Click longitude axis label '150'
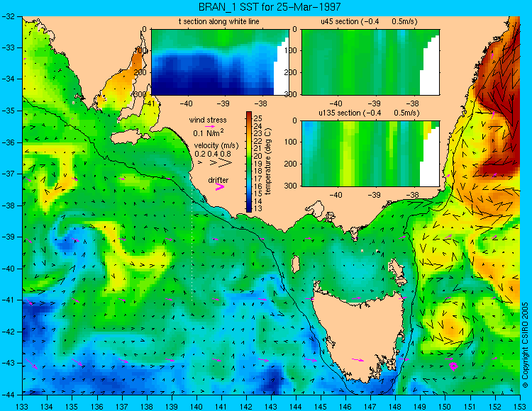This screenshot has height=411, width=532. (445, 407)
